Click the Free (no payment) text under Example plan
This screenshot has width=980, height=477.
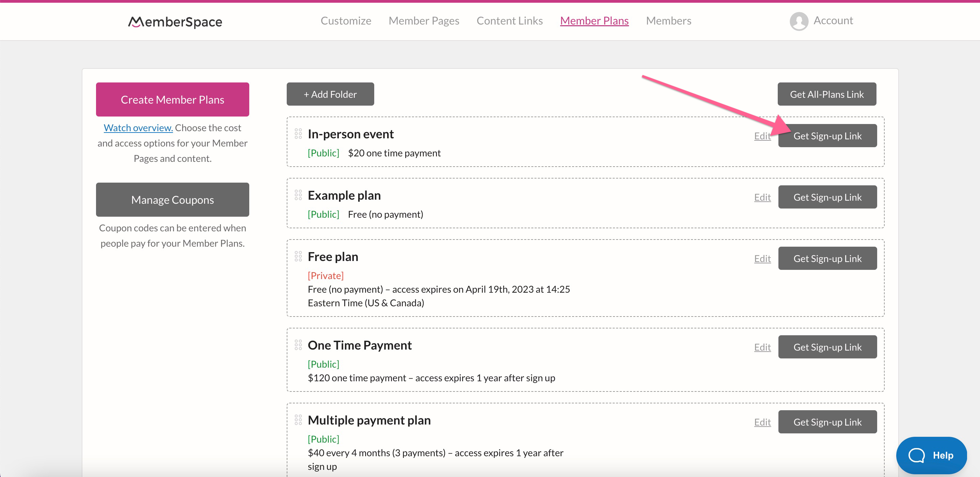[385, 214]
